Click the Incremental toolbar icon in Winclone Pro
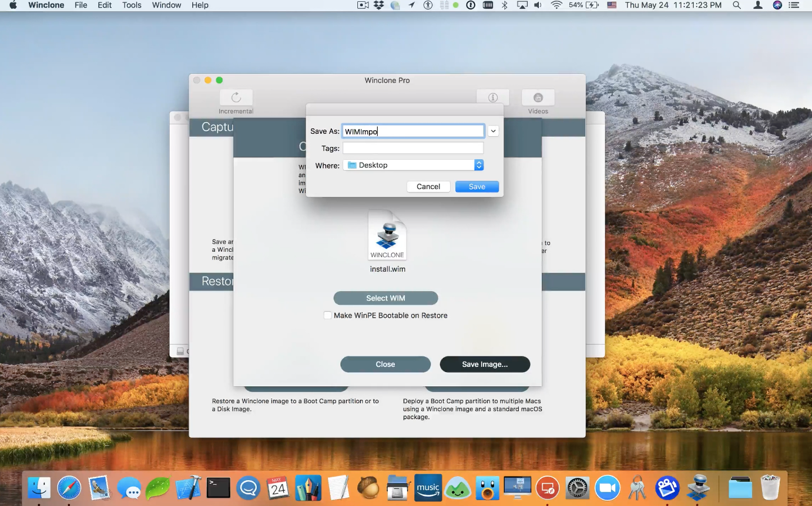The height and width of the screenshot is (506, 812). pos(236,97)
